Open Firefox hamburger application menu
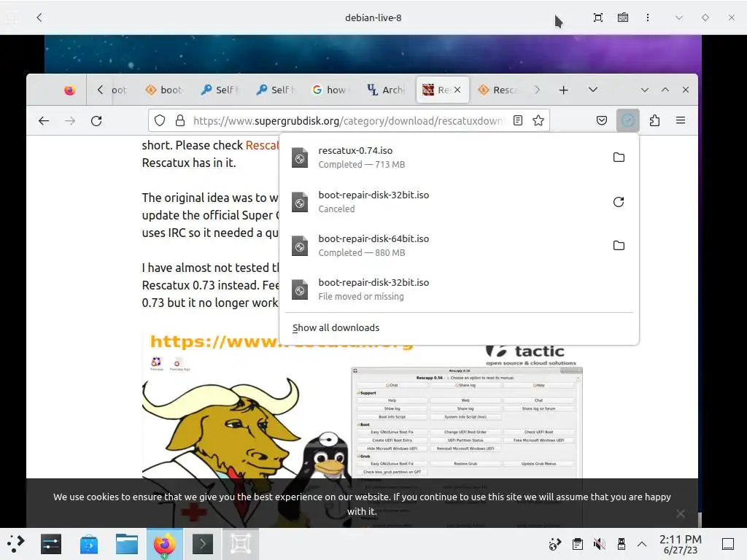Image resolution: width=747 pixels, height=560 pixels. click(681, 120)
